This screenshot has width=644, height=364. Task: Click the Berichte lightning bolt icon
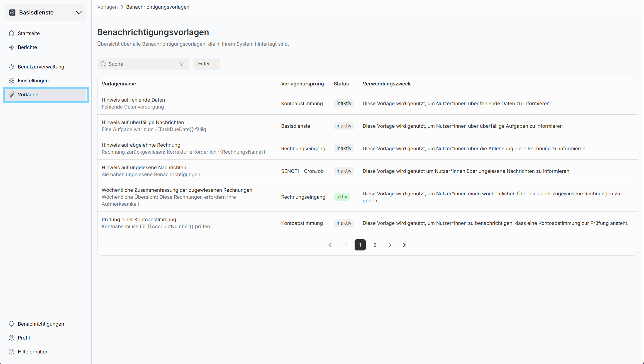(11, 47)
